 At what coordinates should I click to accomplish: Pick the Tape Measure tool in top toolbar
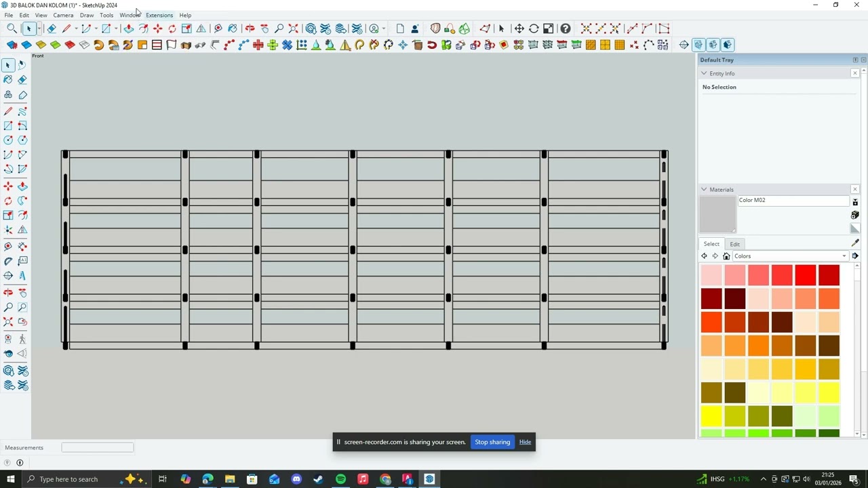(218, 28)
